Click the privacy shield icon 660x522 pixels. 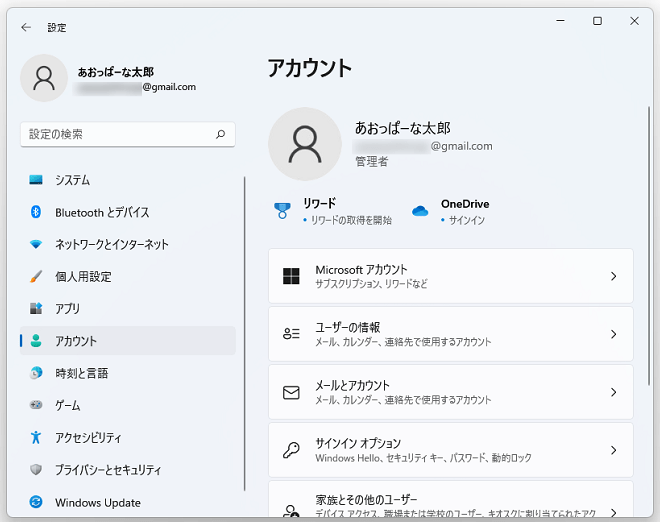36,469
